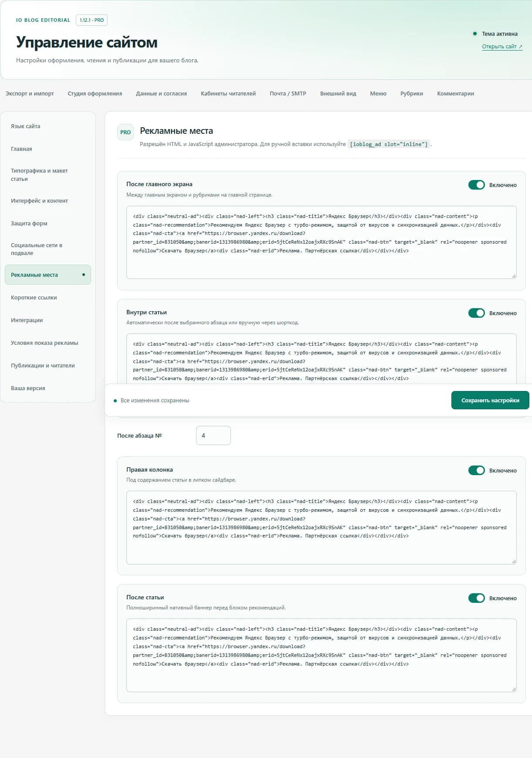The height and width of the screenshot is (758, 532).
Task: Select Социальные сети в подвале
Action: [48, 249]
